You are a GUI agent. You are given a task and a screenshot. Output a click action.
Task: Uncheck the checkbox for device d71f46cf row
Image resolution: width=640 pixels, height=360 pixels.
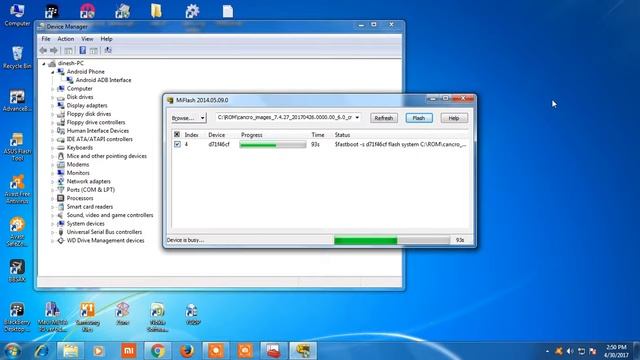[x=177, y=144]
